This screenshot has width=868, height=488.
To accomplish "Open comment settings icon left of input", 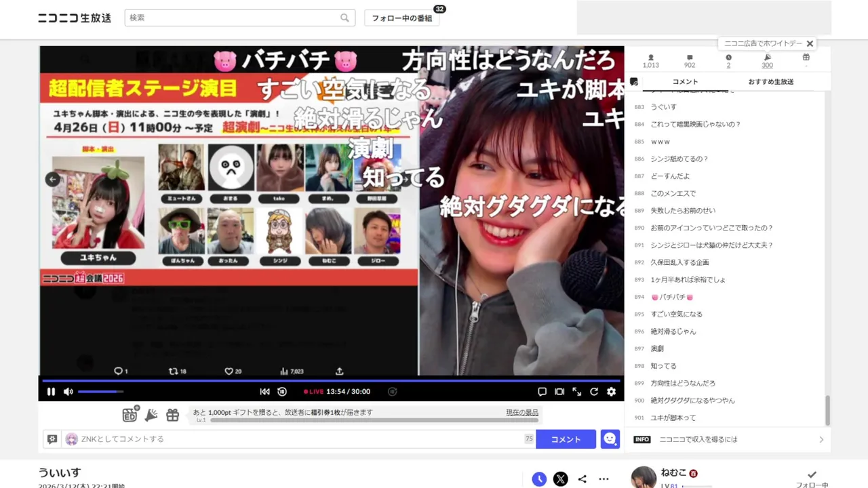I will click(x=52, y=439).
